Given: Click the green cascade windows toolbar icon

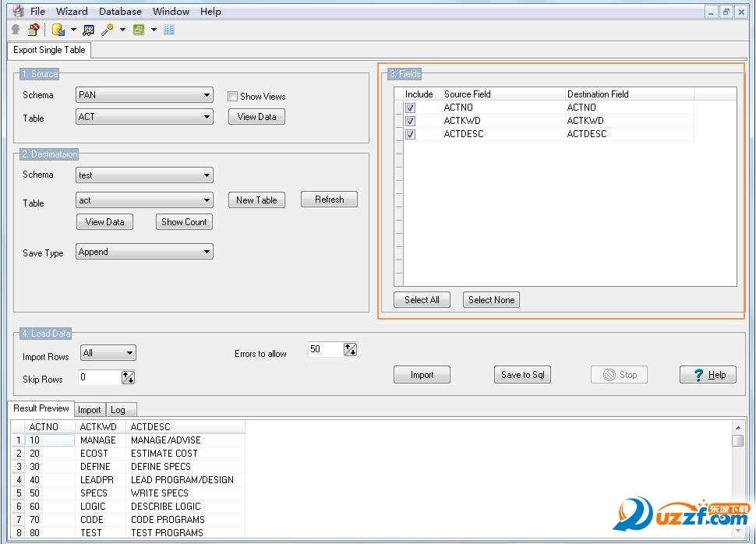Looking at the screenshot, I should pyautogui.click(x=139, y=30).
